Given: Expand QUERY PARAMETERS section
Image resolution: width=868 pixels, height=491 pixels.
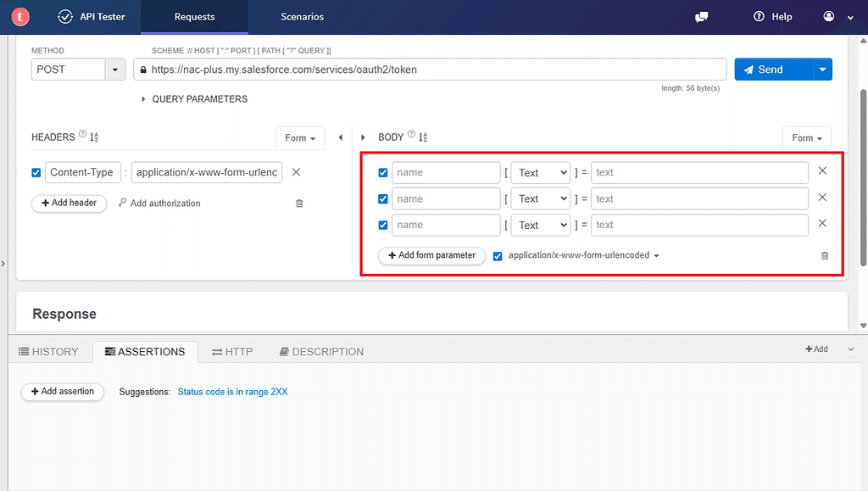Looking at the screenshot, I should pos(194,99).
